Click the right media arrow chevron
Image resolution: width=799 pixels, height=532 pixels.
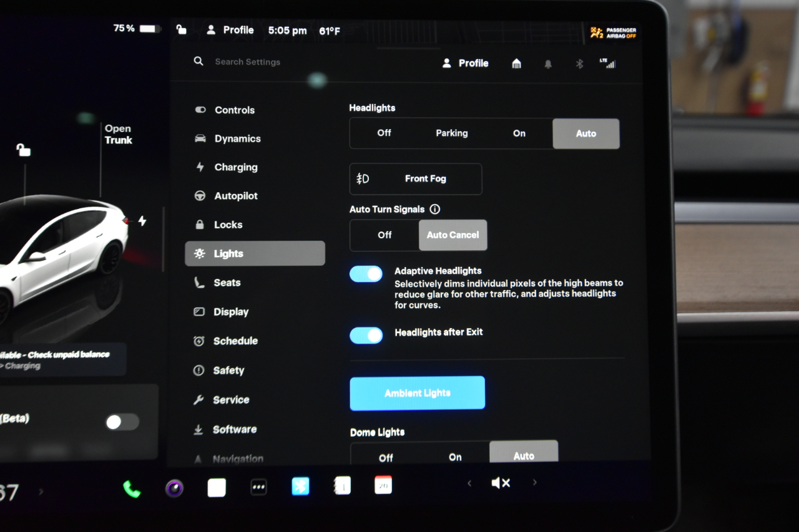534,483
